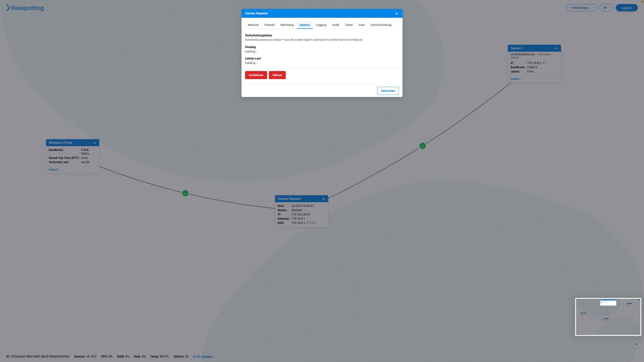The height and width of the screenshot is (362, 644).
Task: Click the Verbunden seit value vor 2h
Action: pyautogui.click(x=85, y=162)
